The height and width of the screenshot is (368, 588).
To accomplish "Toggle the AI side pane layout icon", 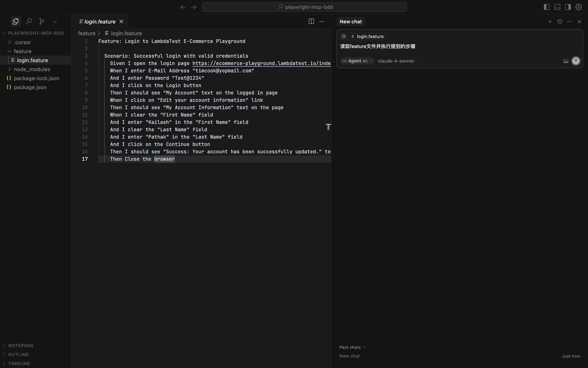I will pos(568,7).
